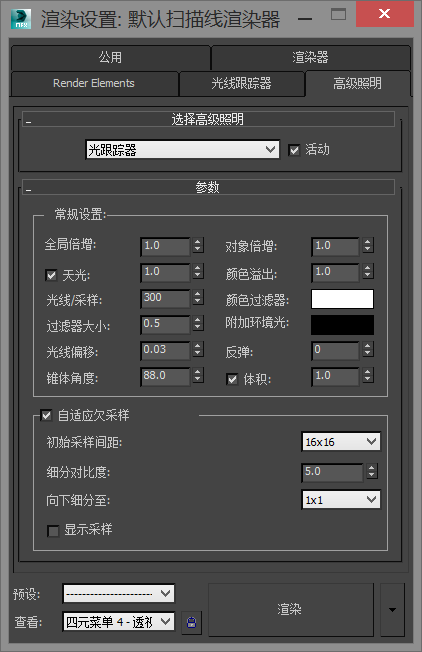
Task: Open the 光线跟踪器 tab
Action: click(242, 83)
